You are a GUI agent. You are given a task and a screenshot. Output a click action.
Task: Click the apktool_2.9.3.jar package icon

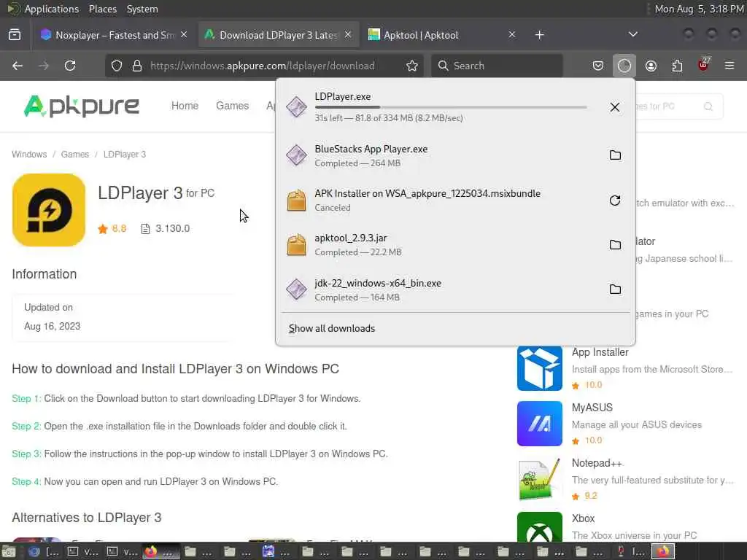(x=296, y=245)
